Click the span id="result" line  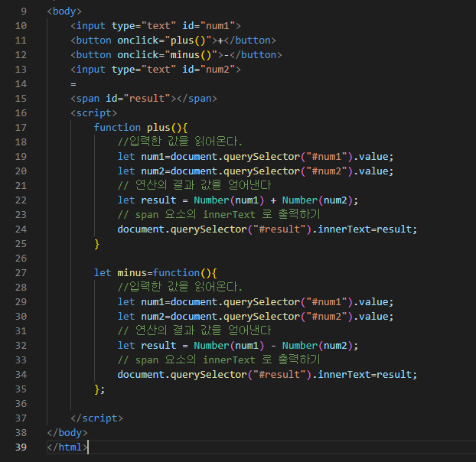point(144,99)
